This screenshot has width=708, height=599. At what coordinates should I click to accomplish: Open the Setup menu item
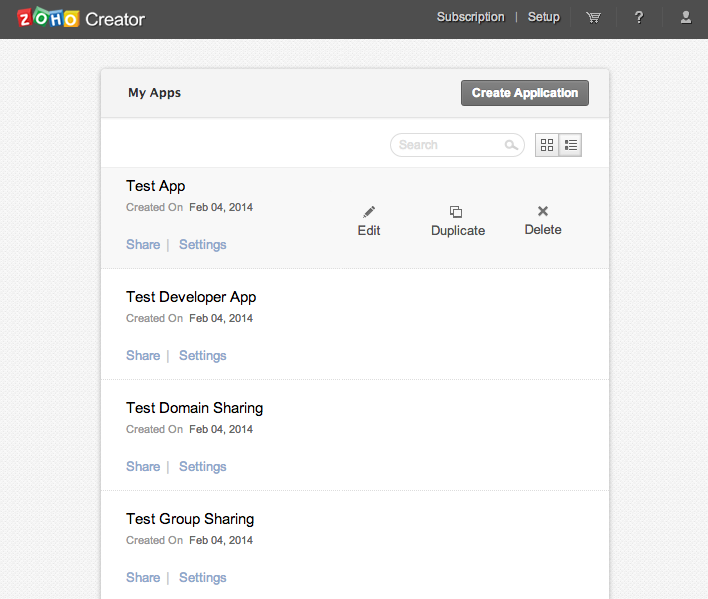pyautogui.click(x=544, y=17)
